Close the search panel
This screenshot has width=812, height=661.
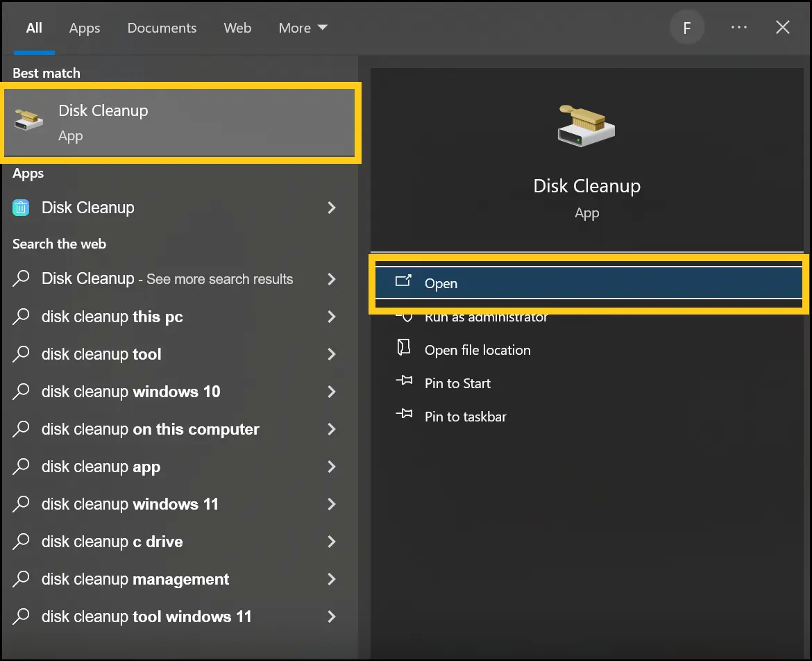[782, 28]
